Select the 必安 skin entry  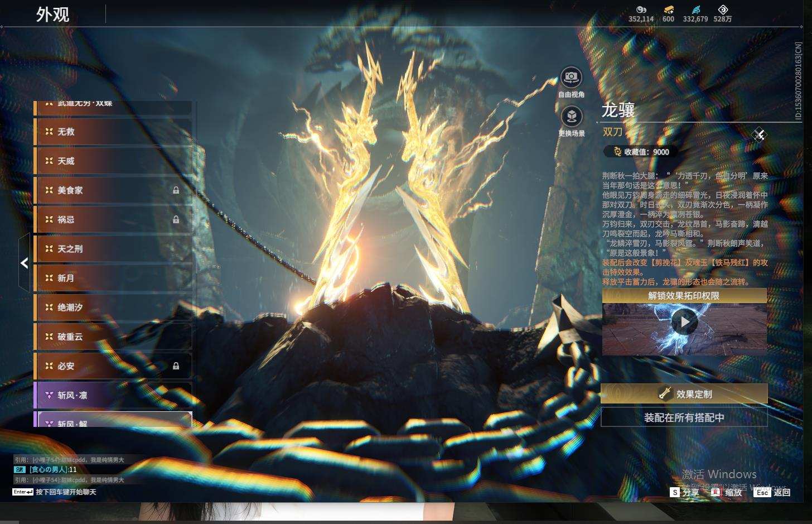(113, 366)
